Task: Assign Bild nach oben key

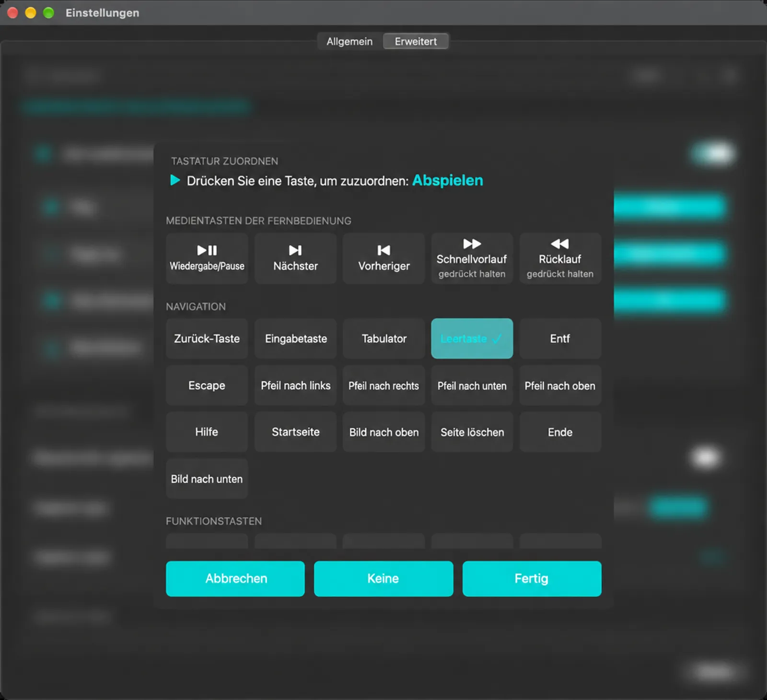Action: (383, 432)
